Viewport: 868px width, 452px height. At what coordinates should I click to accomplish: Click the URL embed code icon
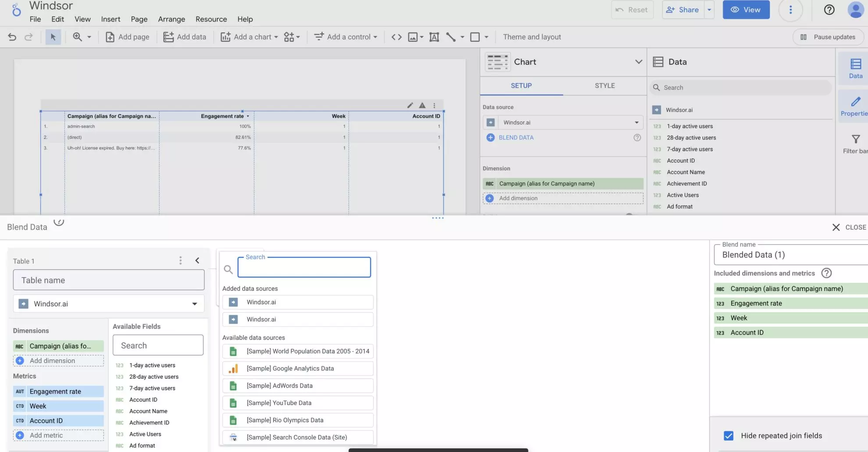tap(396, 37)
